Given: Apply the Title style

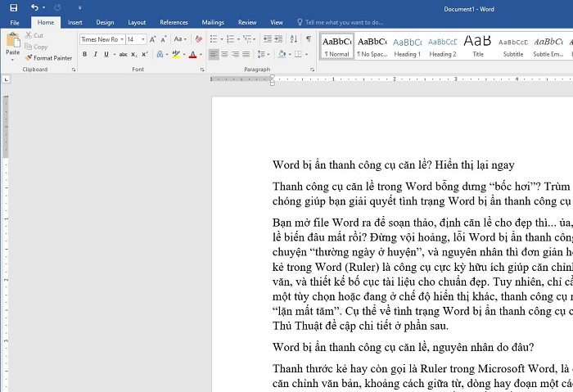Looking at the screenshot, I should [x=478, y=45].
